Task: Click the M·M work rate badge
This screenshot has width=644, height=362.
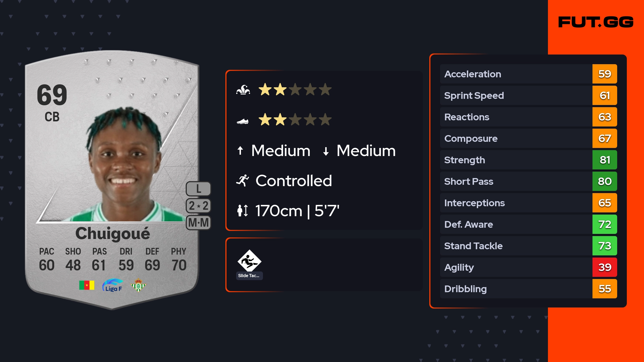Action: tap(199, 223)
